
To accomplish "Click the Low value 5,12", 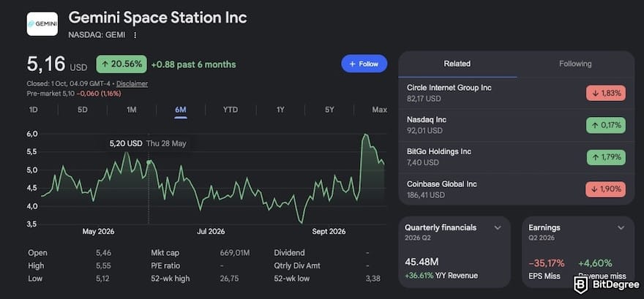I will point(103,279).
